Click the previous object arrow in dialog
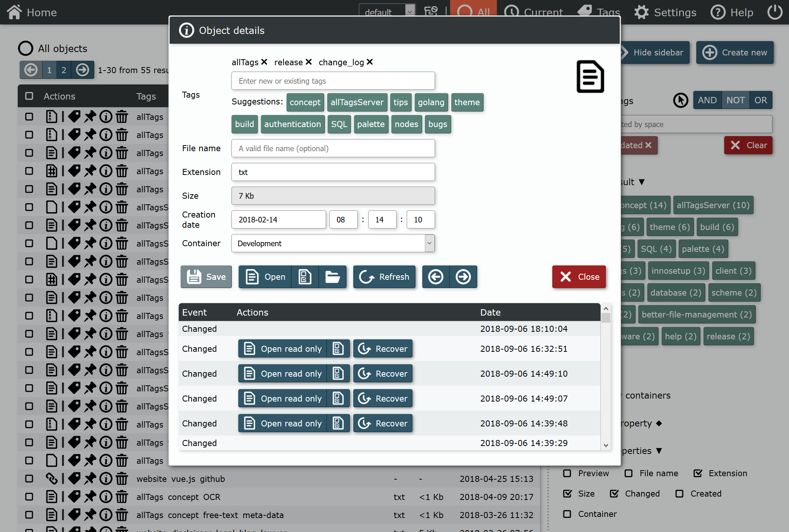Screen dimensions: 789x532 point(436,277)
